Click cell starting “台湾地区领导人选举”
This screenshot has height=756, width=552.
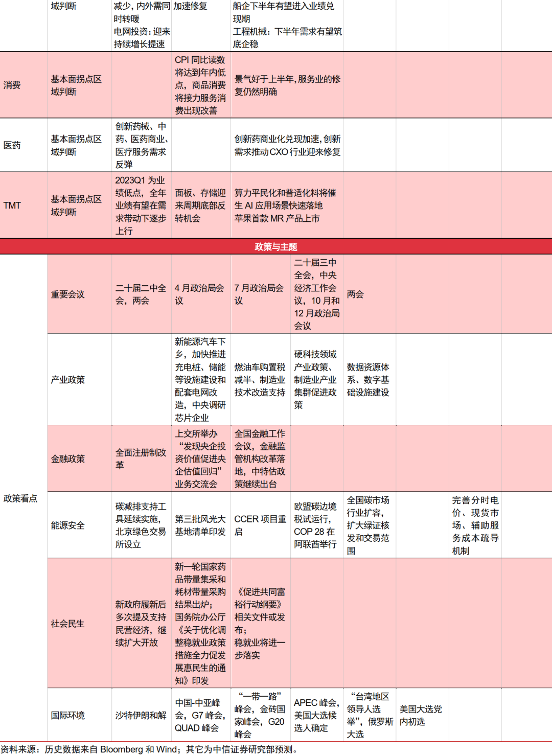[370, 715]
